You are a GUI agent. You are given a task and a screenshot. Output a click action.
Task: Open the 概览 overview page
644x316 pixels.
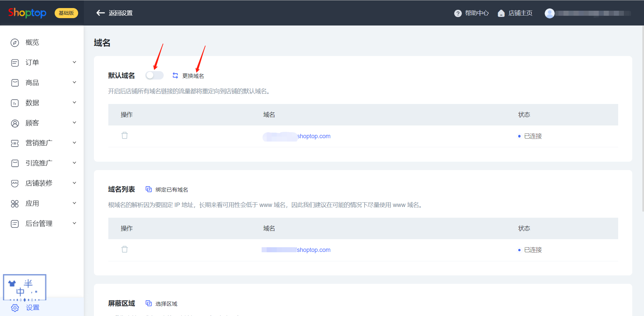pyautogui.click(x=32, y=42)
